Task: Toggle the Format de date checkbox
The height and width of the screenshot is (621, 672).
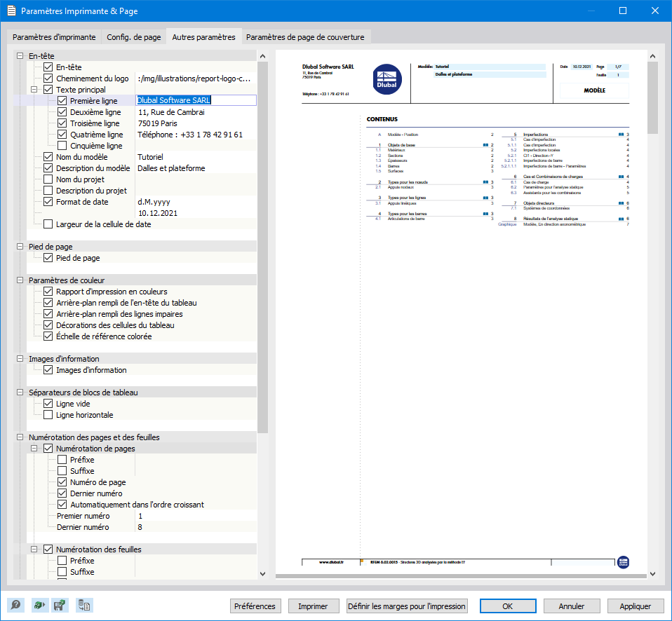Action: click(48, 201)
